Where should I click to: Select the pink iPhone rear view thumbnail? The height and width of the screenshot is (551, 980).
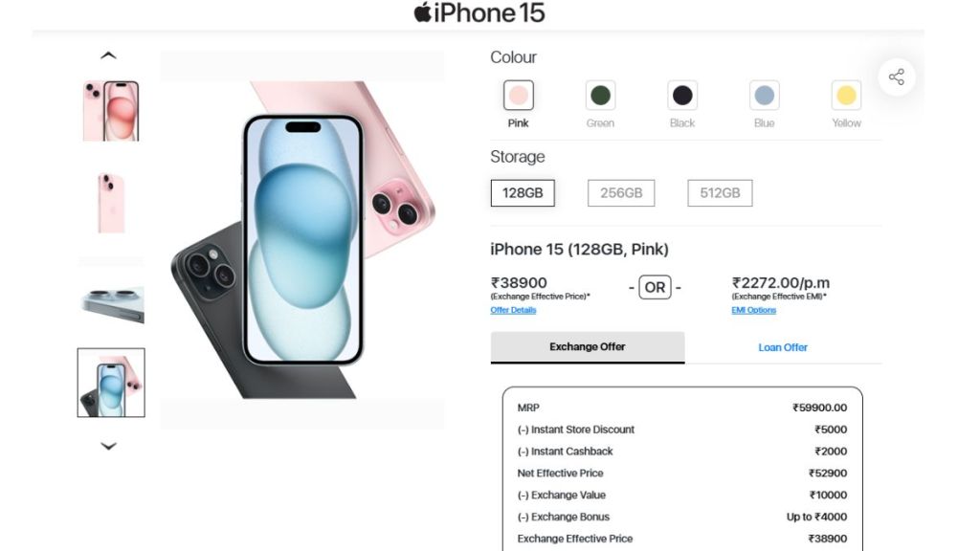coord(111,203)
